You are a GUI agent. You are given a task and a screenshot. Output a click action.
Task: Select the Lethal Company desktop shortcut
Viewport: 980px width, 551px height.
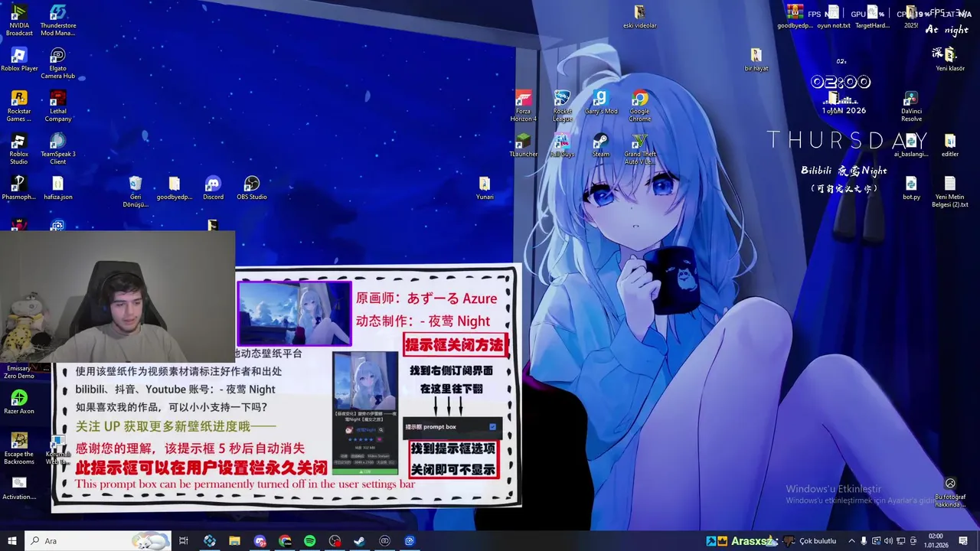(58, 106)
